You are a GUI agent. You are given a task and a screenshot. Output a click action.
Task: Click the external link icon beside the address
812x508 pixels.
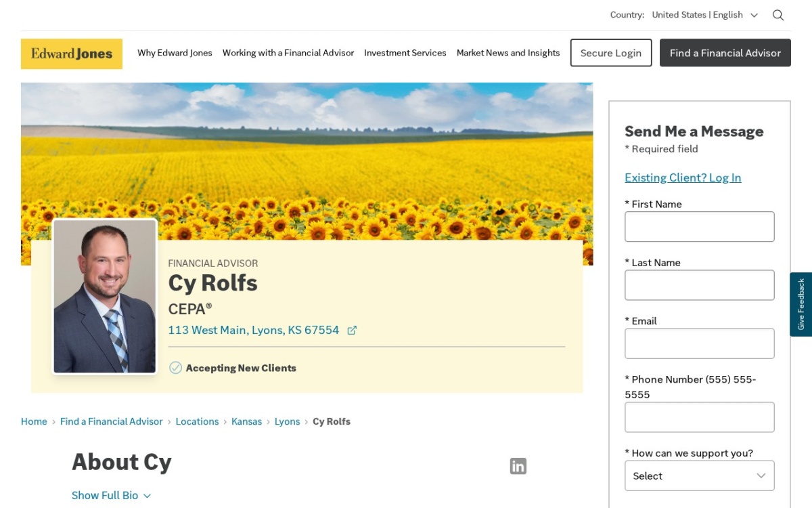pos(352,331)
